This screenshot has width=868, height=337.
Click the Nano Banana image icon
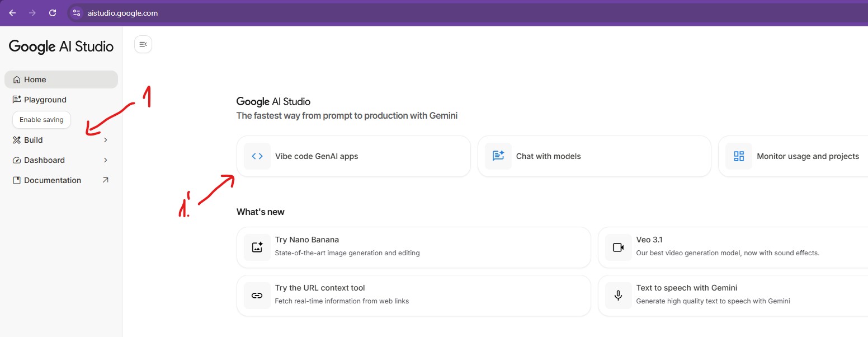[x=257, y=247]
